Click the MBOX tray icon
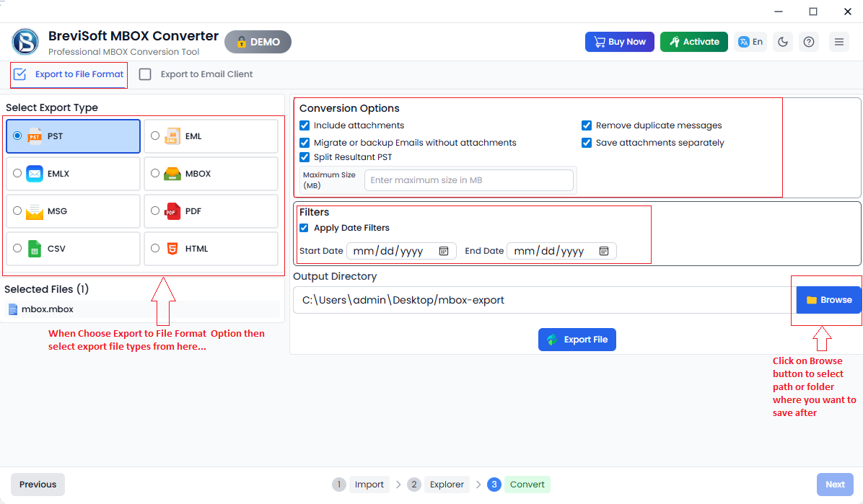Screen dimensions: 863x504 tap(172, 173)
